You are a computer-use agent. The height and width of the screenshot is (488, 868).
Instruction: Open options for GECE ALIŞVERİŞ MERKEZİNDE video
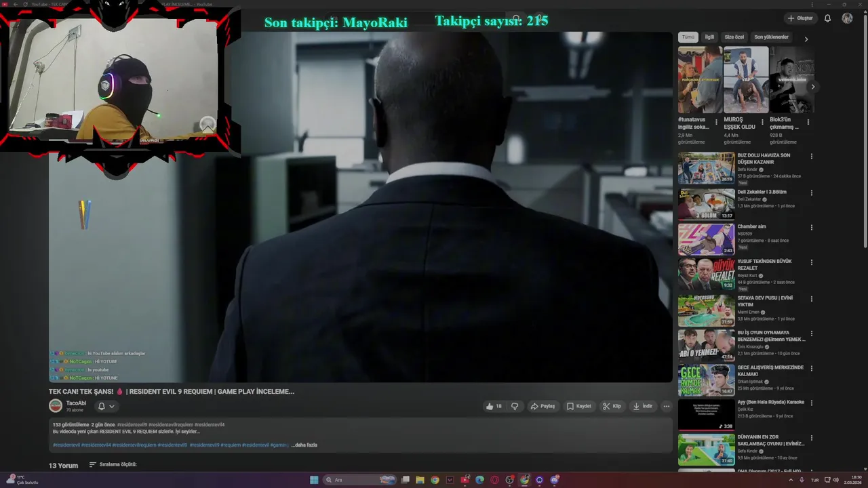(812, 369)
